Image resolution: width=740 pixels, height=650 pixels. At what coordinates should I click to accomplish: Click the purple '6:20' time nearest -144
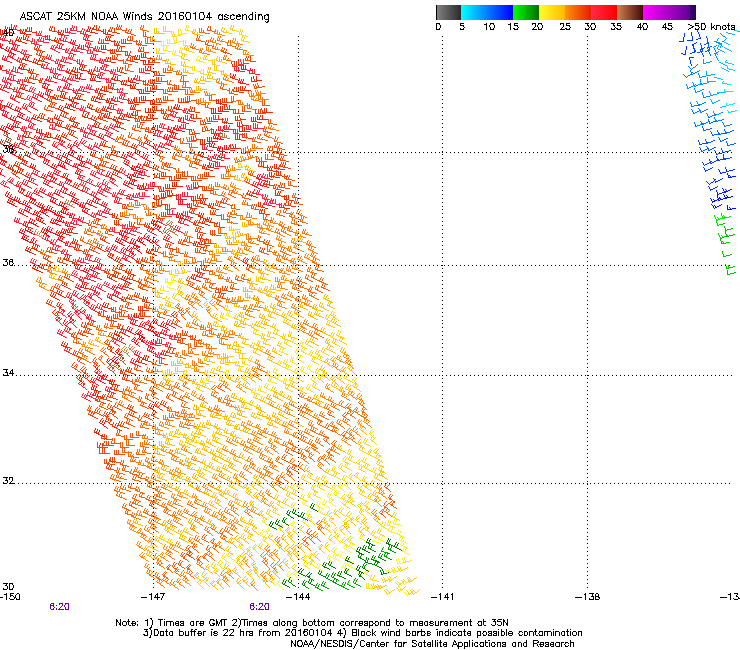coord(260,607)
